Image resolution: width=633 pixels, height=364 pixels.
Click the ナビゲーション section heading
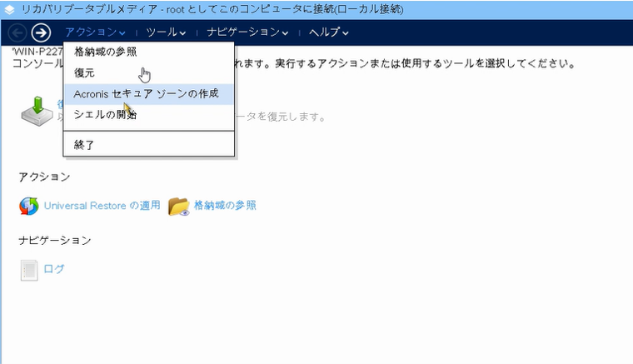coord(55,241)
